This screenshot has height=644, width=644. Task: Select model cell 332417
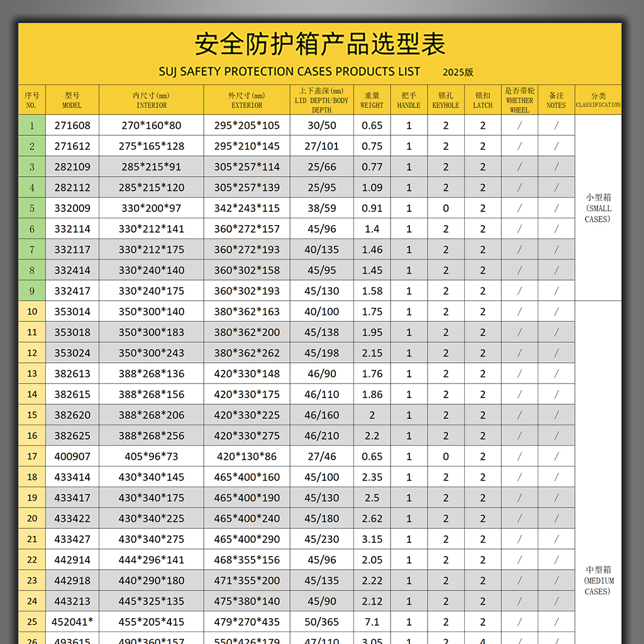tap(72, 291)
